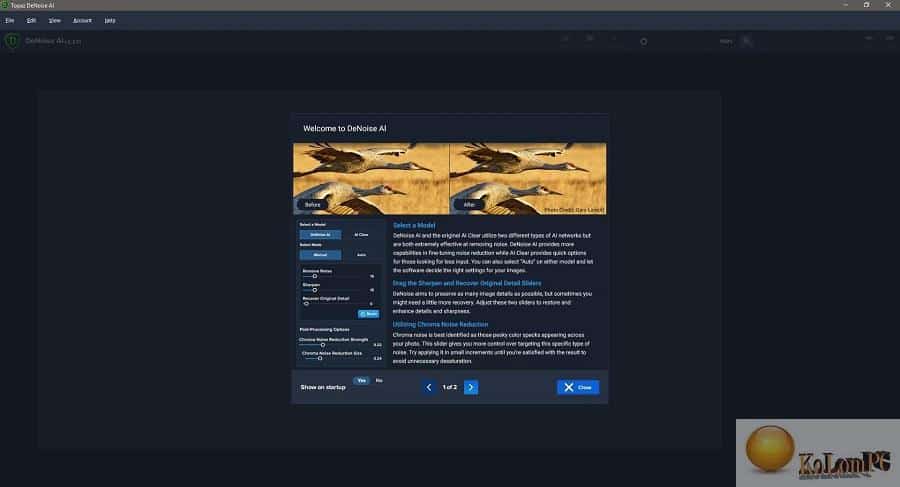Close the Topaz DeNoise AI window
This screenshot has height=487, width=900.
(x=887, y=5)
